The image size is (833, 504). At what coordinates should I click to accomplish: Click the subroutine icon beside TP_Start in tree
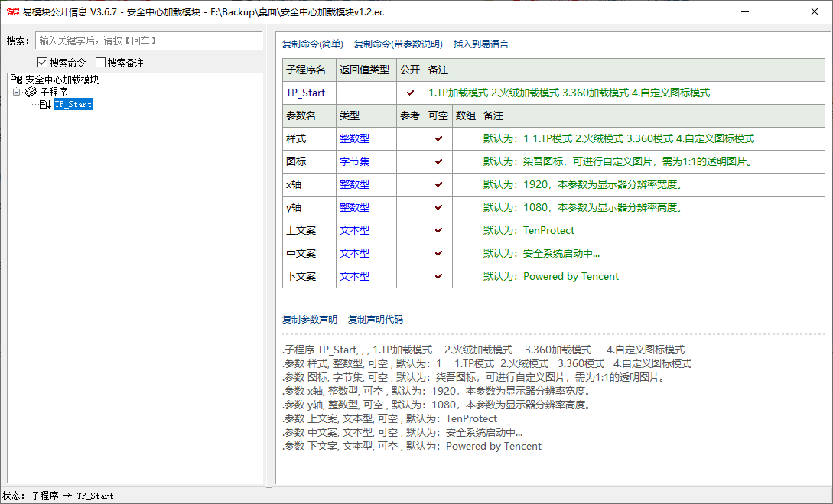(x=46, y=105)
